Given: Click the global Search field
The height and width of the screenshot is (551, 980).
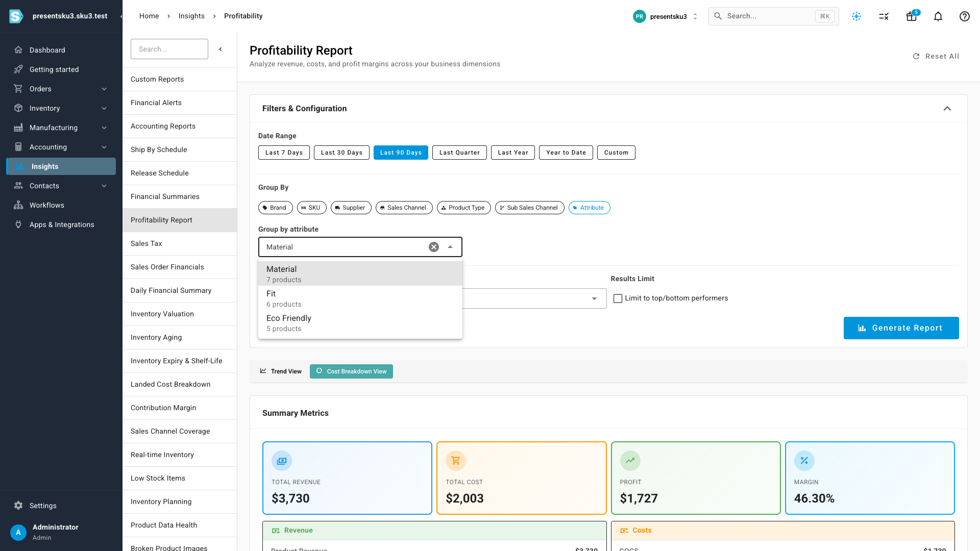Looking at the screenshot, I should 773,16.
